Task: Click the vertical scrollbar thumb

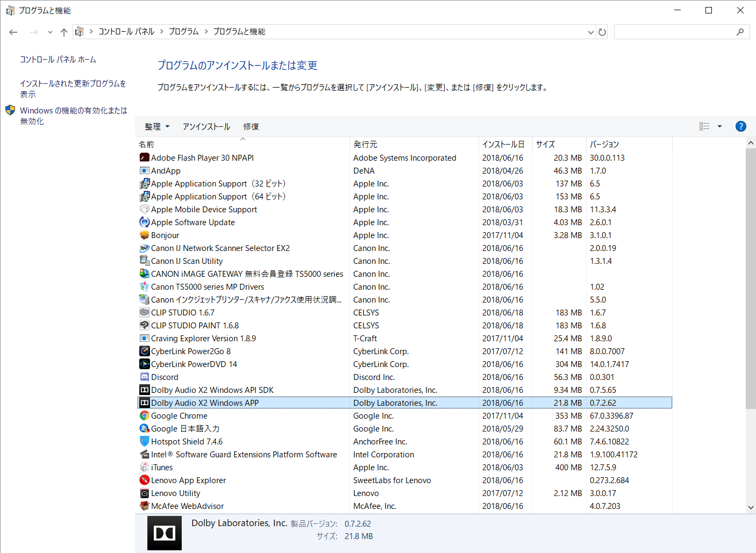Action: [x=751, y=278]
